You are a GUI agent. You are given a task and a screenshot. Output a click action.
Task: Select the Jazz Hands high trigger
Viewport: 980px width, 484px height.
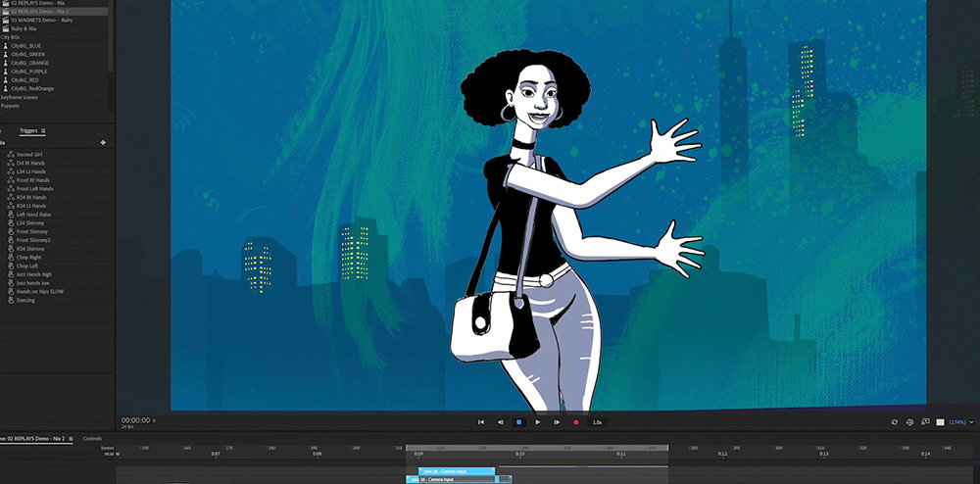34,274
